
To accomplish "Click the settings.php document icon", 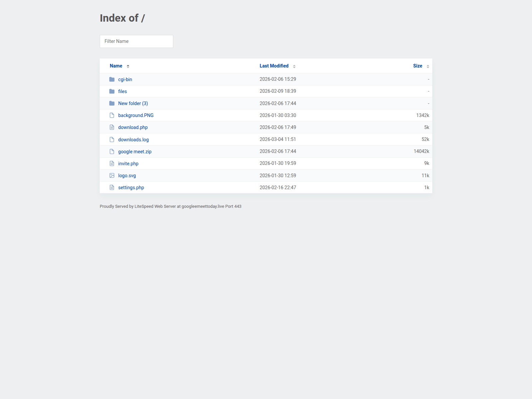I will (112, 187).
